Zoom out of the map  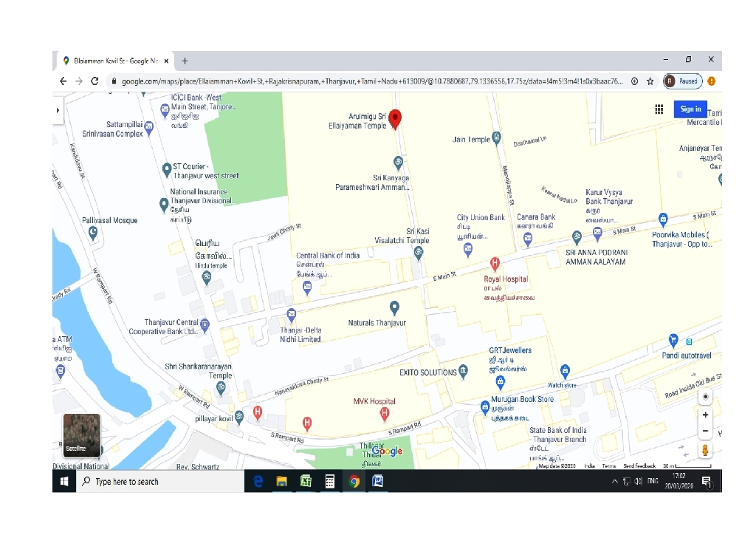pos(706,431)
